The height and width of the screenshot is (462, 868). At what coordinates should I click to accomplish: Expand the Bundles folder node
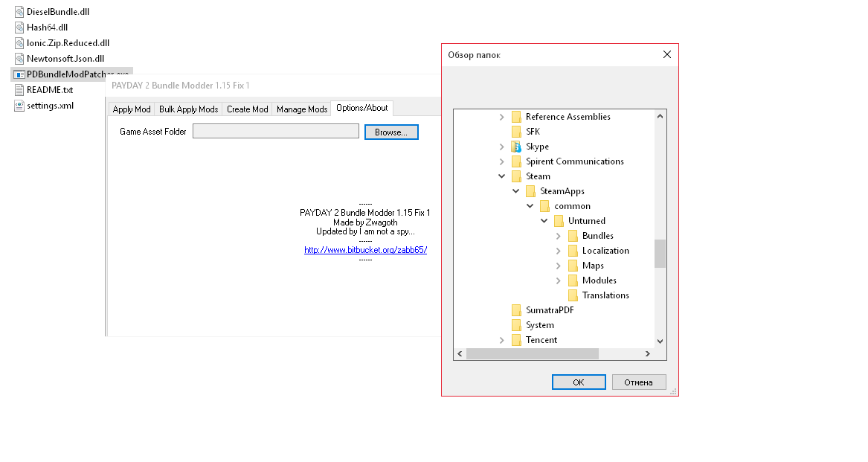558,236
